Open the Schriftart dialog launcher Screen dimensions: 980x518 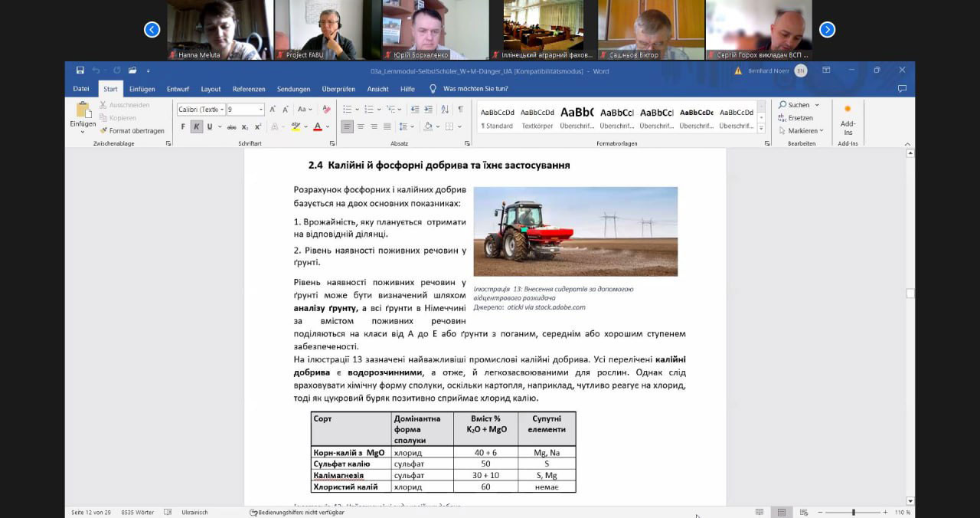[x=332, y=143]
